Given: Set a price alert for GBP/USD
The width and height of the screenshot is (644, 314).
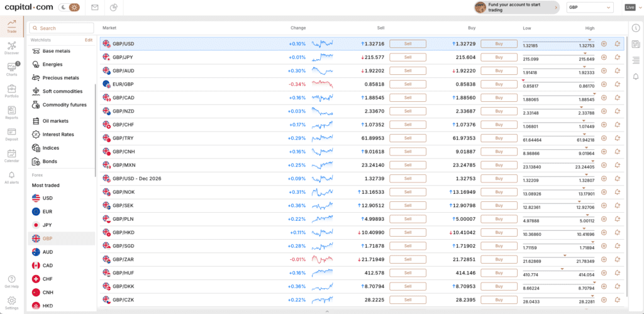Looking at the screenshot, I should [617, 44].
